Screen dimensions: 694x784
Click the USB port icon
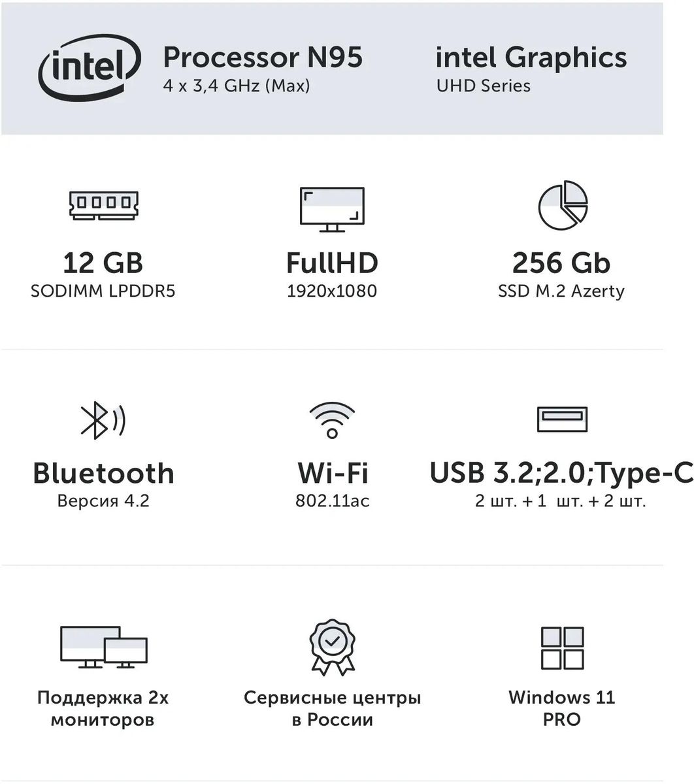[x=562, y=419]
